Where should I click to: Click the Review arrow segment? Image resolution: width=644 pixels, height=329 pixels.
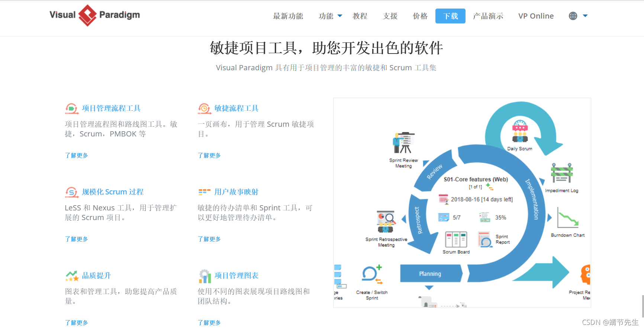(x=435, y=171)
